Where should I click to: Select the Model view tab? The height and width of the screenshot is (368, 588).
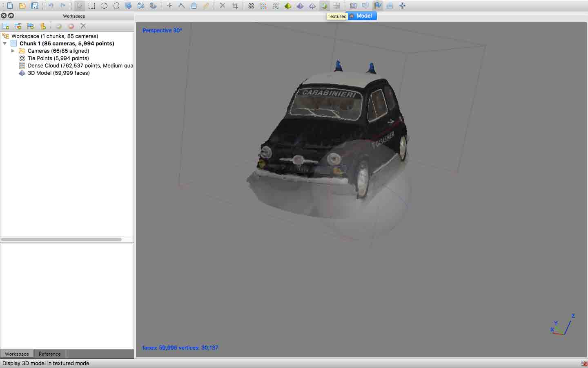[362, 16]
